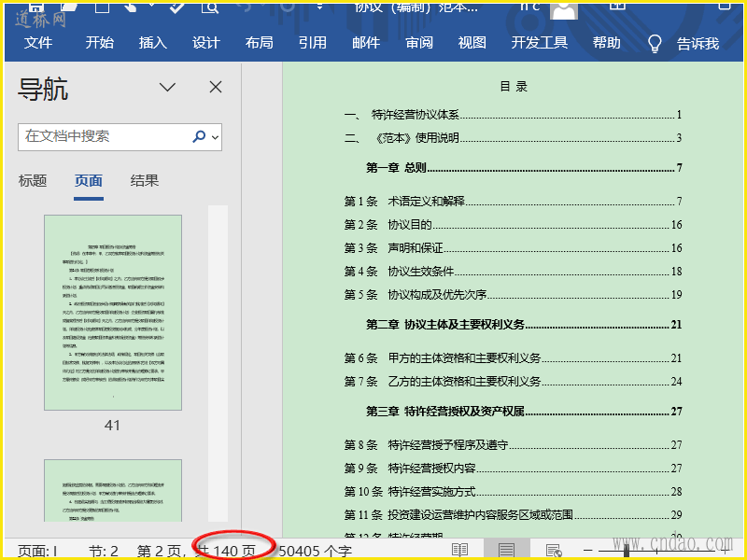The image size is (747, 560).
Task: Follow TOC entry 第8条 特许经营授予程序及遵守
Action: pyautogui.click(x=513, y=445)
